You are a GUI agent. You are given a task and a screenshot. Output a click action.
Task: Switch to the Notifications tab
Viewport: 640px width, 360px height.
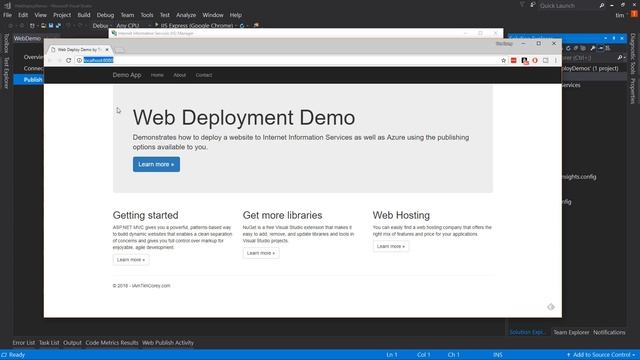point(609,332)
